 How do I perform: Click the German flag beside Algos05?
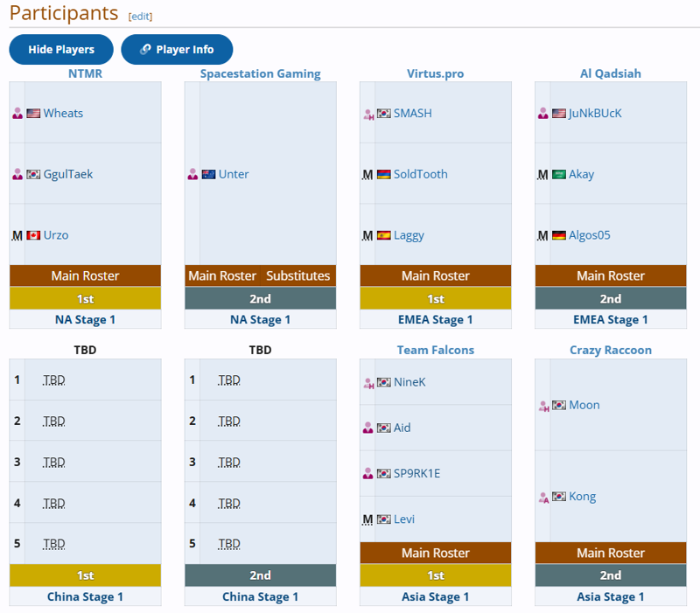559,235
